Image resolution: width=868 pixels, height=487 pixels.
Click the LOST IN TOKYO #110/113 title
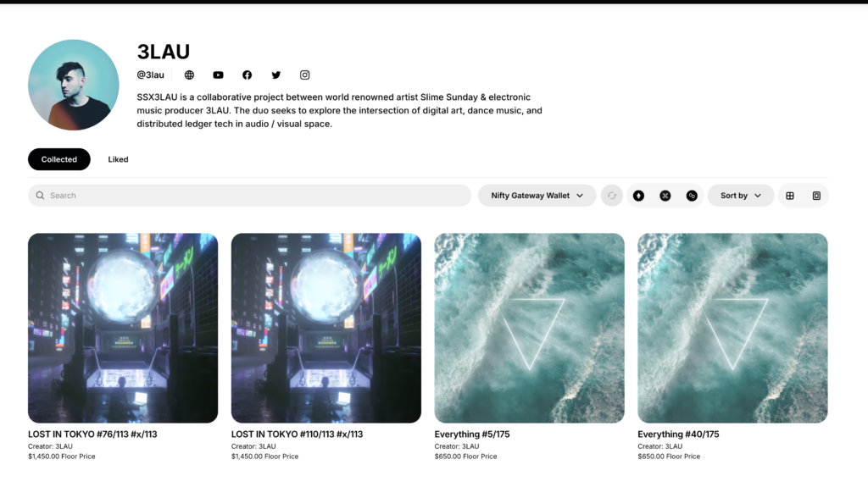point(298,434)
